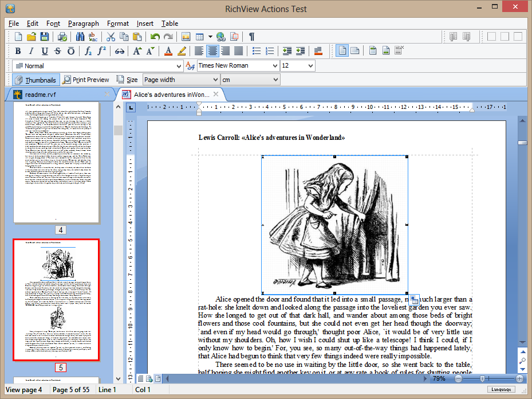Expand the Times New Roman font dropdown
Viewport: 532px width, 399px height.
pyautogui.click(x=275, y=66)
